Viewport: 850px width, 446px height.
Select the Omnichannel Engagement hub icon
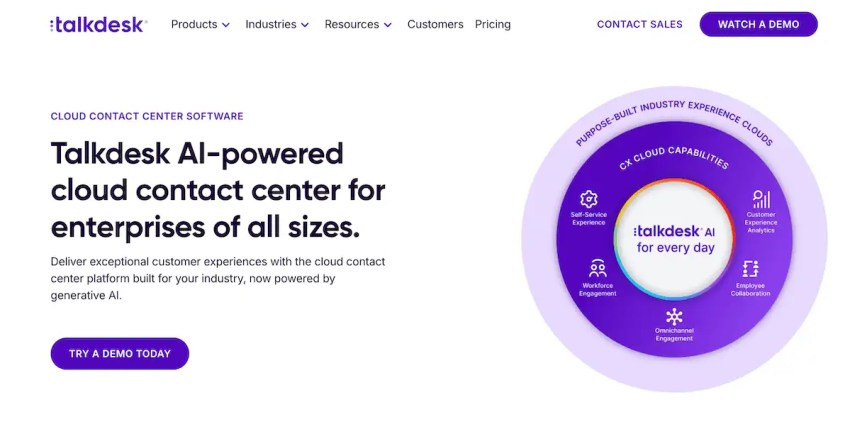(674, 316)
